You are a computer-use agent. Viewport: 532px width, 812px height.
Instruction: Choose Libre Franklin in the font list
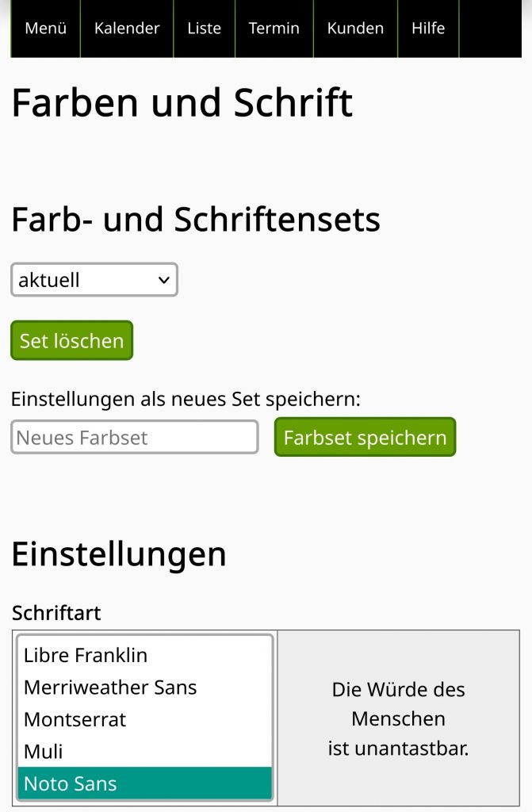[x=86, y=655]
